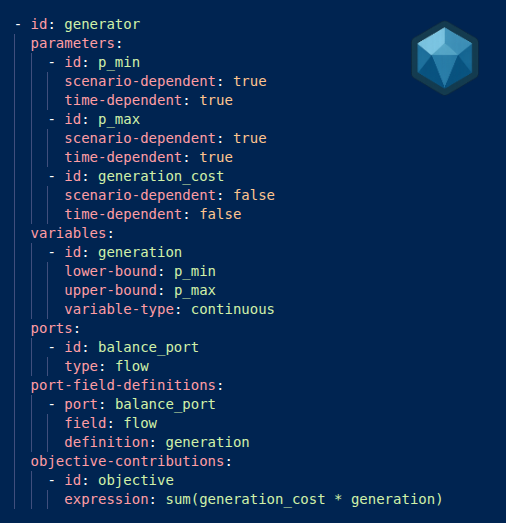Click the 'variables:' section key
Viewport: 506px width, 523px height.
pos(72,233)
